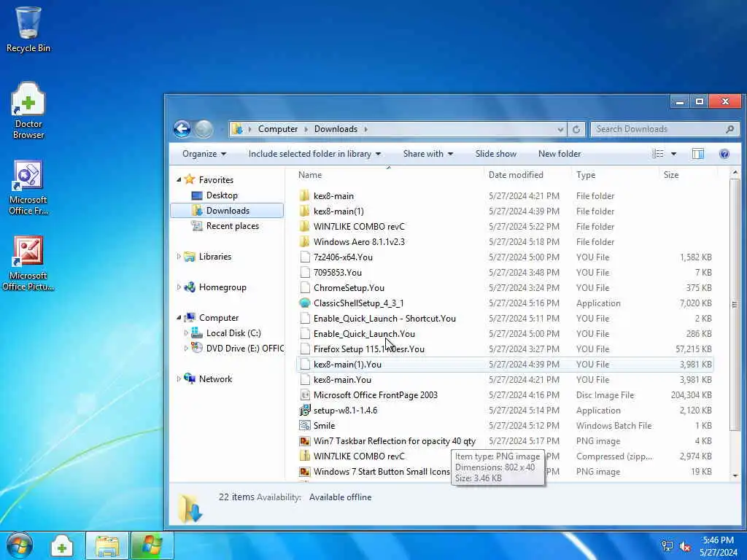Screen dimensions: 747x560
Task: Select Downloads in the navigation pane
Action: click(227, 211)
